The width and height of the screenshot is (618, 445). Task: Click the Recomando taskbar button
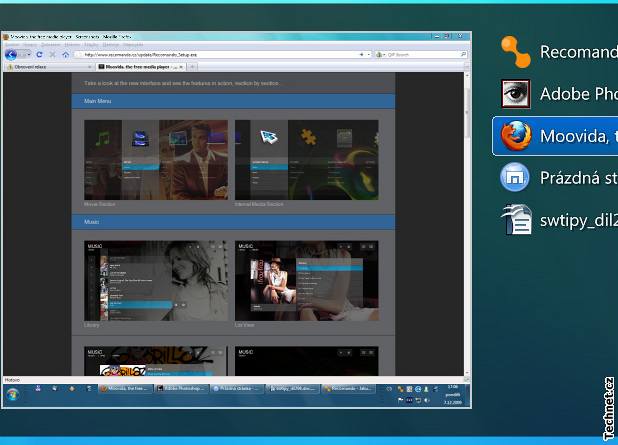(x=347, y=388)
